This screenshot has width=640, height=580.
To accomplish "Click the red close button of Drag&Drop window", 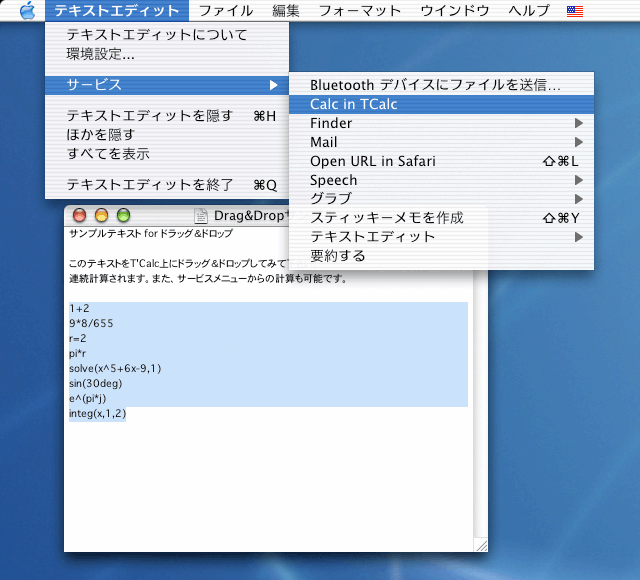I will [80, 215].
